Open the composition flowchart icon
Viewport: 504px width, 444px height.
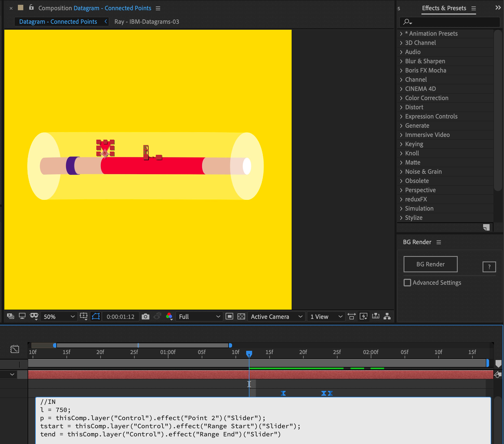[387, 317]
